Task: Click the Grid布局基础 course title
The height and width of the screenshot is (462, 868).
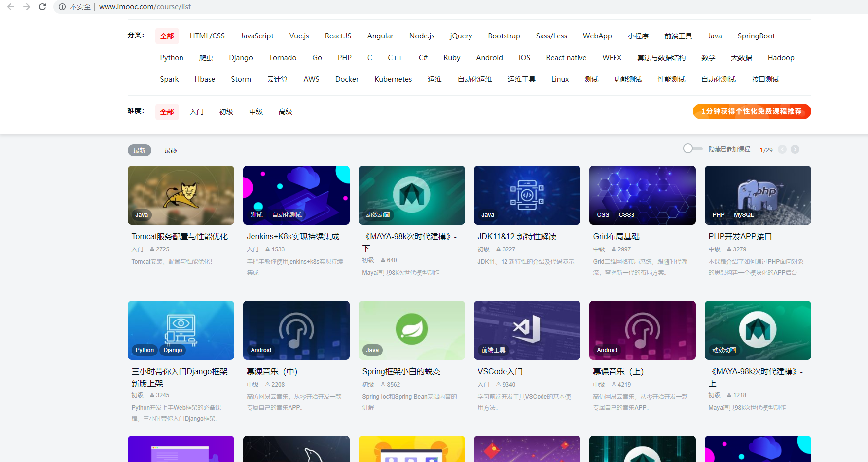Action: pos(616,237)
